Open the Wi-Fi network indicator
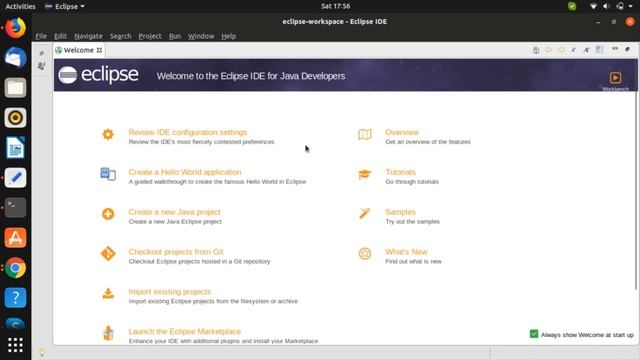 594,6
